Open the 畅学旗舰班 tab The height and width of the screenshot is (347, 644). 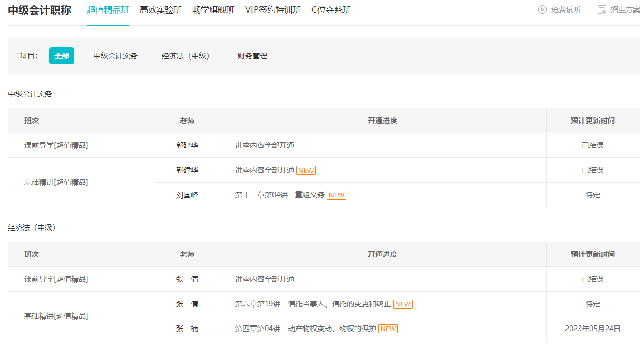[213, 10]
